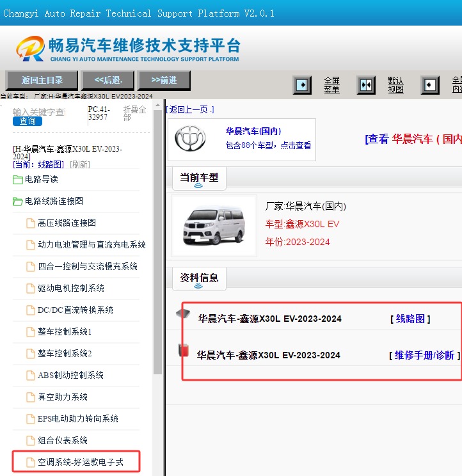Open EPS电动助力转向系统 tree item

pos(77,419)
